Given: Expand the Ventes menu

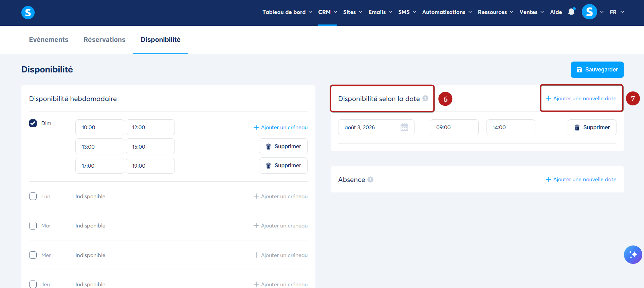Looking at the screenshot, I should (532, 12).
